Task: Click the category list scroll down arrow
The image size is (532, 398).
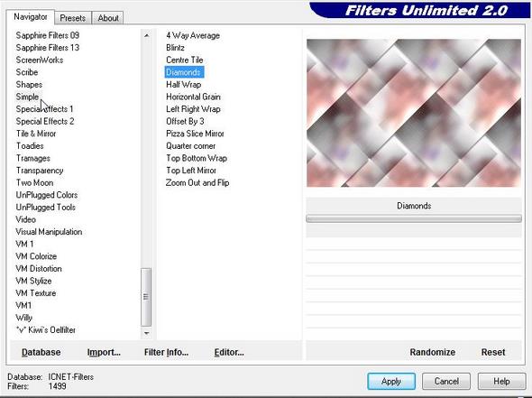Action: coord(146,333)
